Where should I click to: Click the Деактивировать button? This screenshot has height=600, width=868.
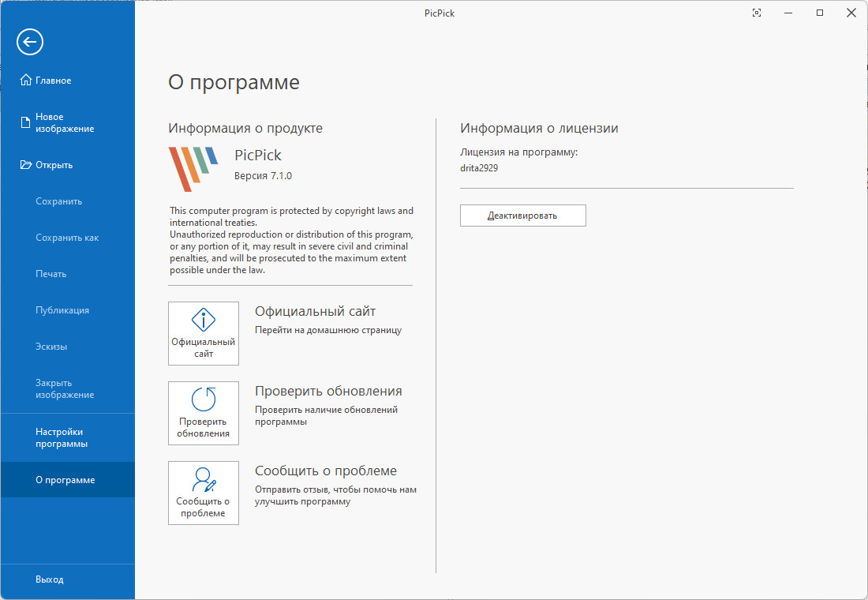(x=522, y=216)
